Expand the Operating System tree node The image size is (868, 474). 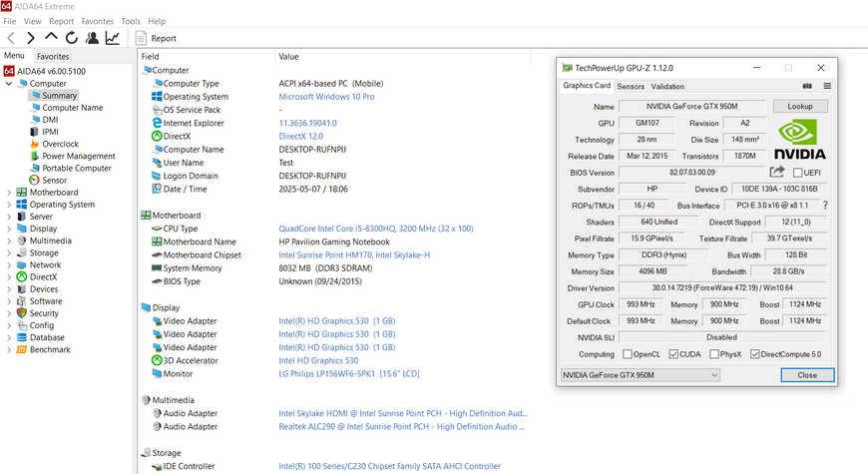(x=8, y=205)
